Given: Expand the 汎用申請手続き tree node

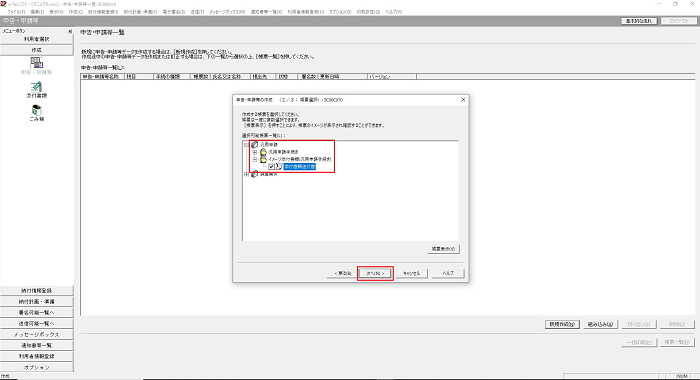Looking at the screenshot, I should click(254, 152).
